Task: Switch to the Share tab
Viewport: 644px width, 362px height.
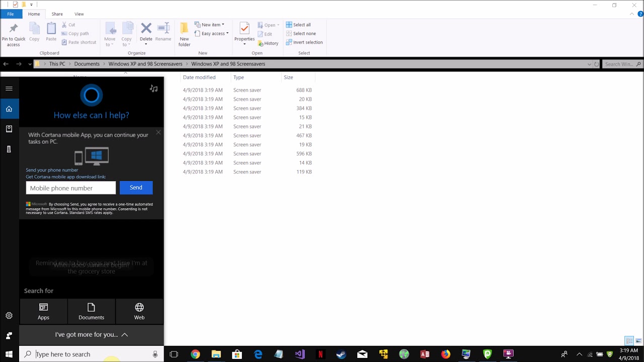Action: point(57,14)
